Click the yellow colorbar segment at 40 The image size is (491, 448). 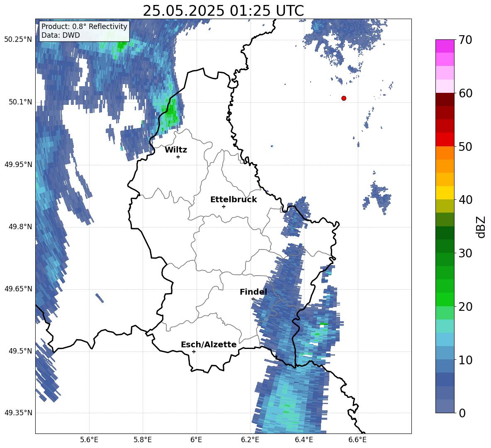tap(445, 193)
